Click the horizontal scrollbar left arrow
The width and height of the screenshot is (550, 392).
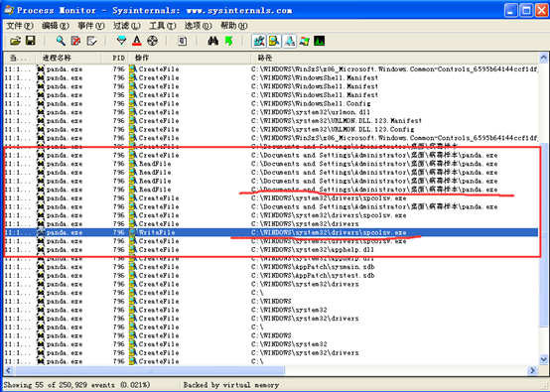[x=8, y=370]
